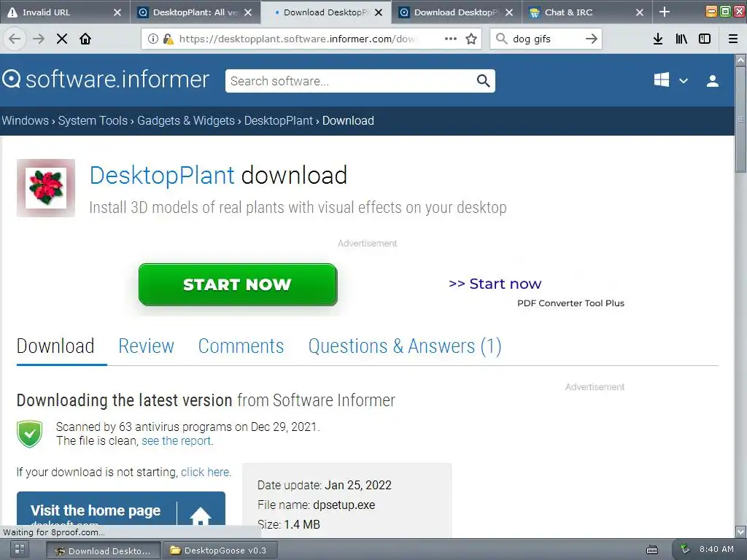Click the scrollbar up arrow
Screen dimensions: 747x560
click(740, 60)
